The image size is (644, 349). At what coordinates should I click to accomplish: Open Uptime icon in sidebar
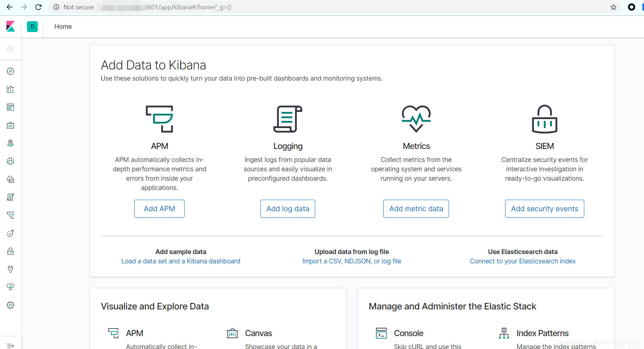pyautogui.click(x=10, y=233)
